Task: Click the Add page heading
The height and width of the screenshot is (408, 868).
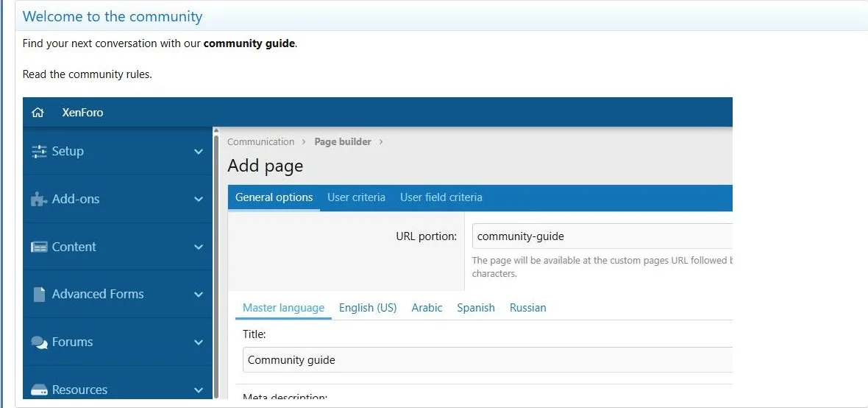Action: [265, 166]
